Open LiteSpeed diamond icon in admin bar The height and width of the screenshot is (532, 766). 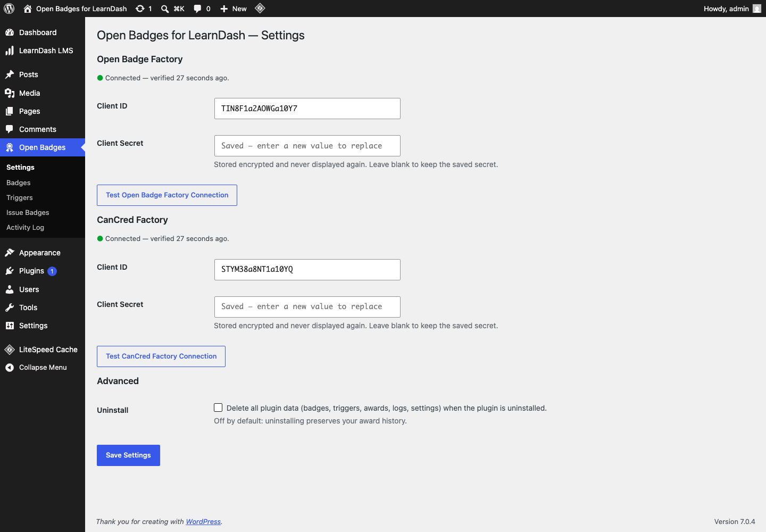click(x=260, y=8)
